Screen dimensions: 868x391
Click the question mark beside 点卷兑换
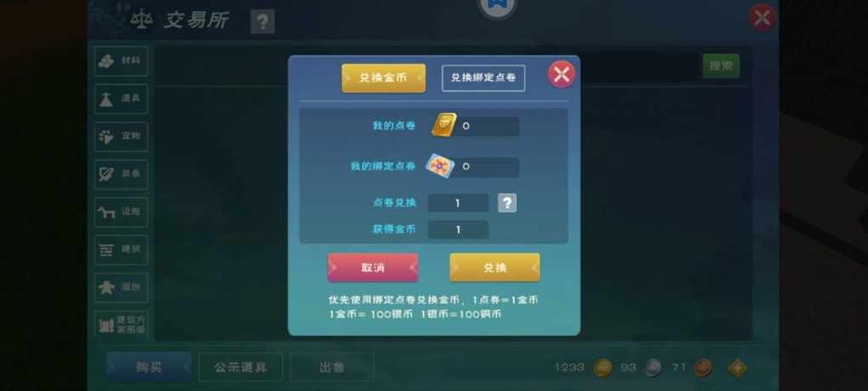click(x=507, y=203)
